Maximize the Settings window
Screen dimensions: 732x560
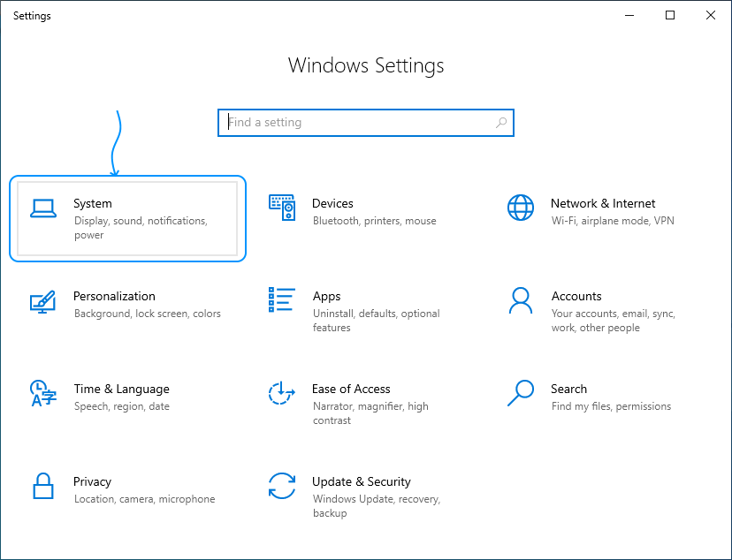pos(670,15)
